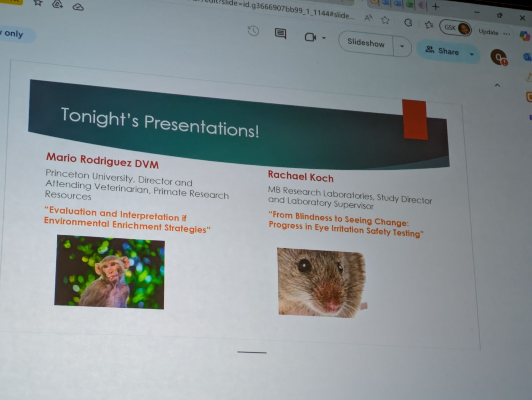Click the Meet video camera icon
The width and height of the screenshot is (532, 400).
coord(310,37)
